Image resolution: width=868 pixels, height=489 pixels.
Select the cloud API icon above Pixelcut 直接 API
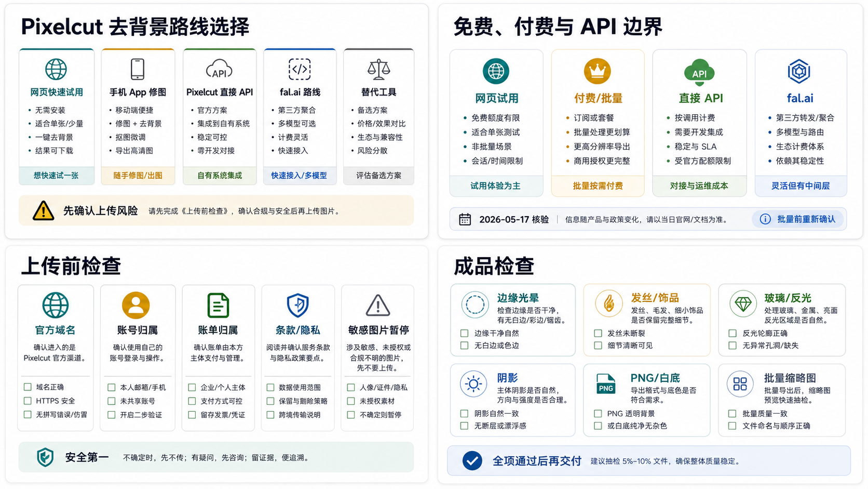(219, 69)
